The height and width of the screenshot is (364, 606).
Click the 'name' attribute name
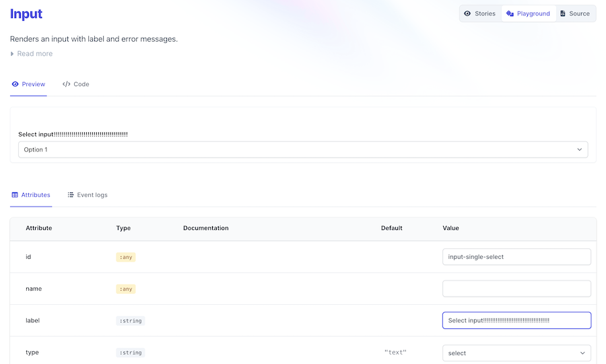click(x=34, y=289)
